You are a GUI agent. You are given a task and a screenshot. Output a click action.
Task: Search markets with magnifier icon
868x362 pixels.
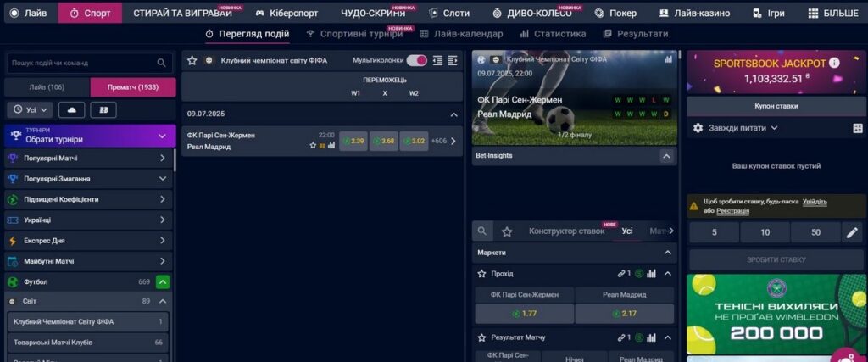(x=482, y=231)
